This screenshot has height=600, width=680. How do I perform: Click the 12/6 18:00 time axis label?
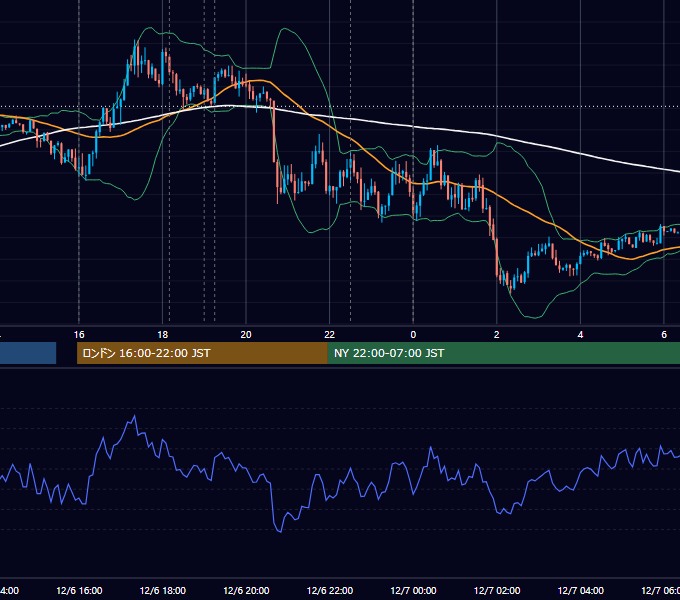click(x=163, y=590)
